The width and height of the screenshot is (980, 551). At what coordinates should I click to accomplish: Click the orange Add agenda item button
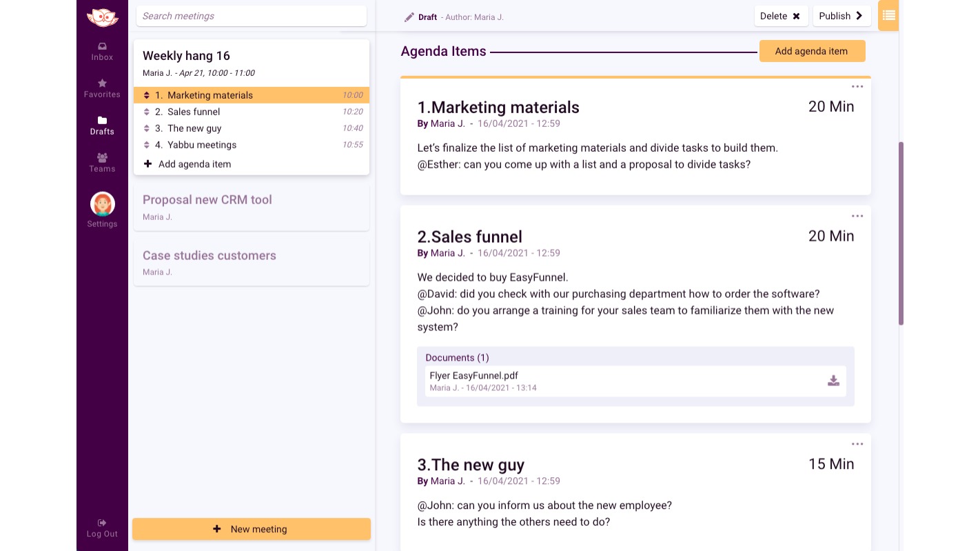812,51
